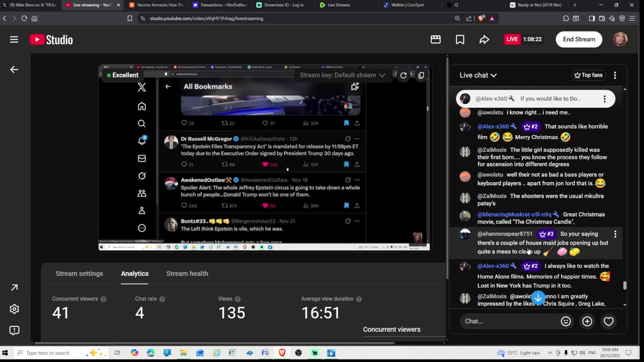Copy the stream key with copy icon
The width and height of the screenshot is (644, 362).
click(x=421, y=75)
